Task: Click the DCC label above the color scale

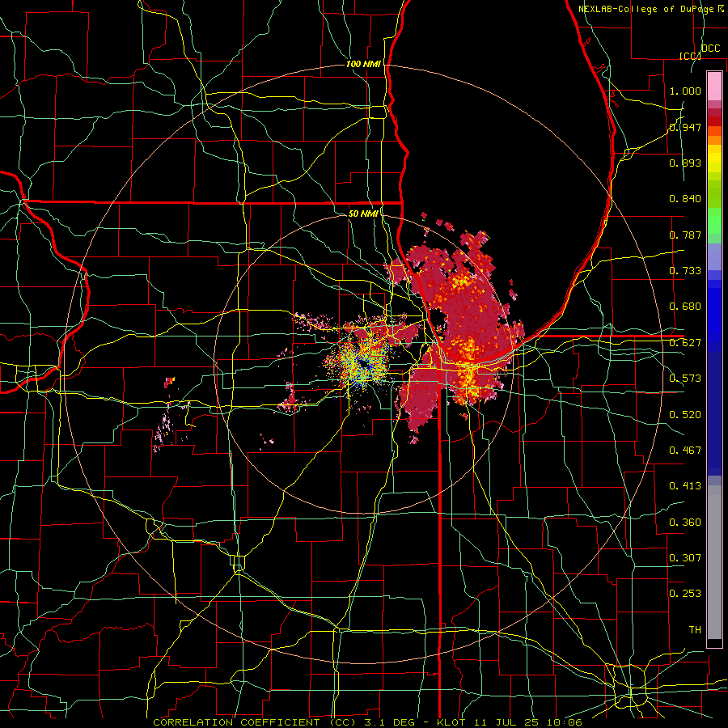Action: [x=711, y=48]
